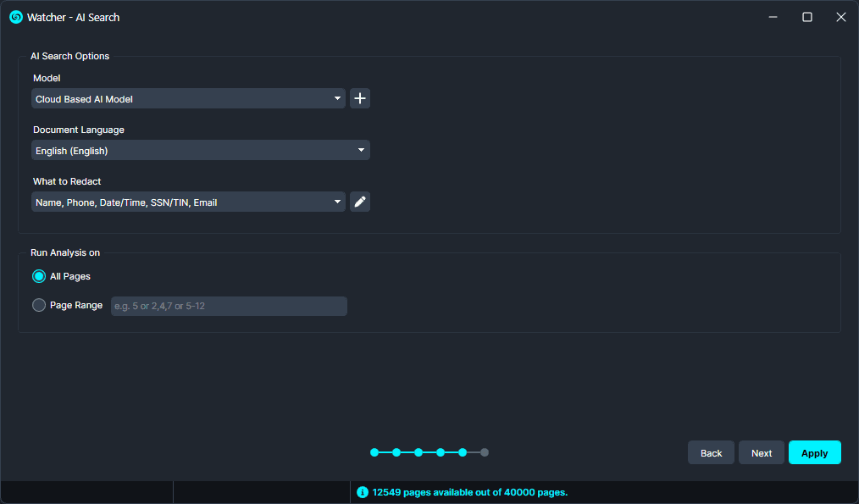The width and height of the screenshot is (859, 504).
Task: Click the pencil icon to edit redaction items
Action: coord(360,202)
